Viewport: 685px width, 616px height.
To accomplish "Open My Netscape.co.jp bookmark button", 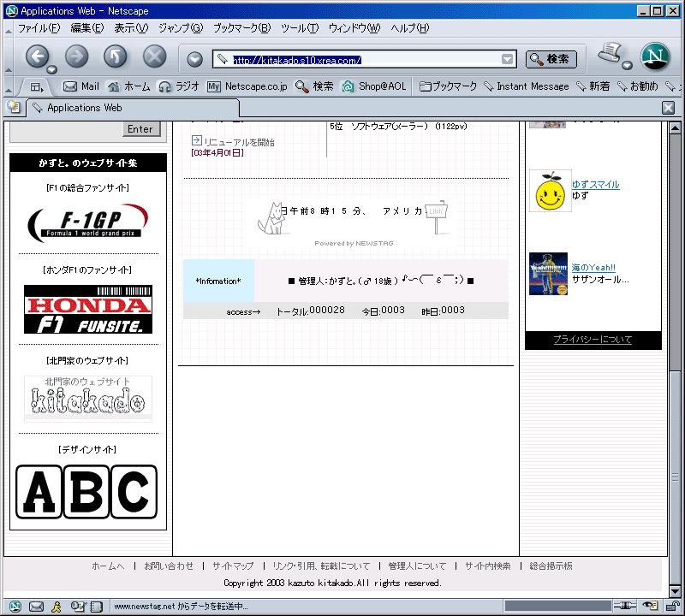I will 247,86.
